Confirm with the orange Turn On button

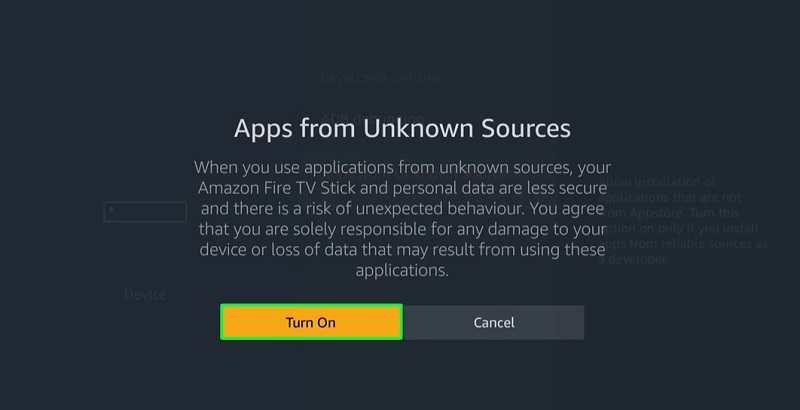[x=311, y=322]
